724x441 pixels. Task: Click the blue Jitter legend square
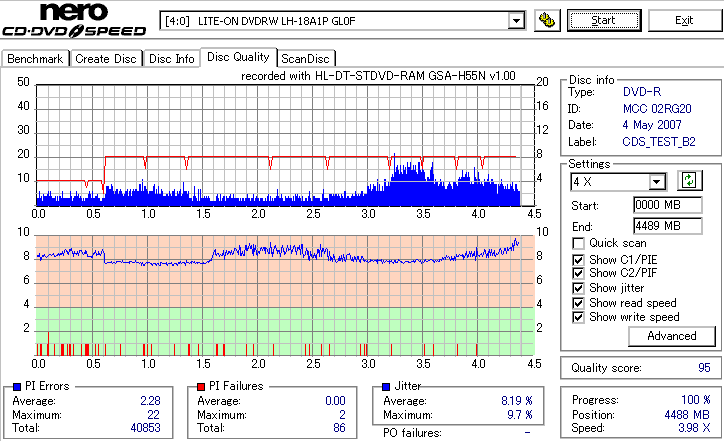pyautogui.click(x=386, y=387)
